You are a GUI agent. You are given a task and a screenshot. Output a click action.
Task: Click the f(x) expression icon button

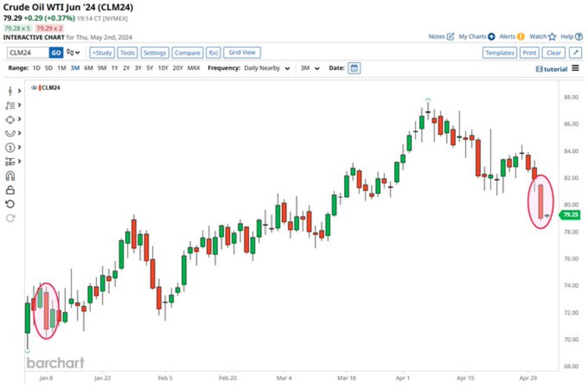point(213,53)
